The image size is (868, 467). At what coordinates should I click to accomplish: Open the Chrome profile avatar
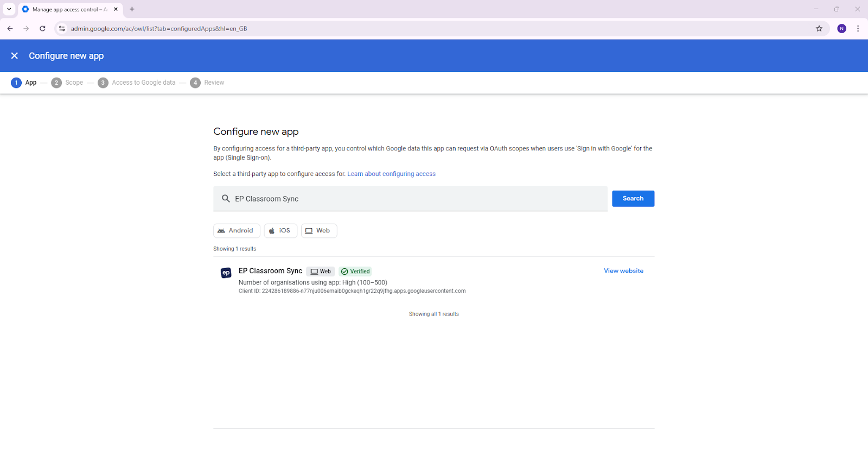click(x=842, y=29)
